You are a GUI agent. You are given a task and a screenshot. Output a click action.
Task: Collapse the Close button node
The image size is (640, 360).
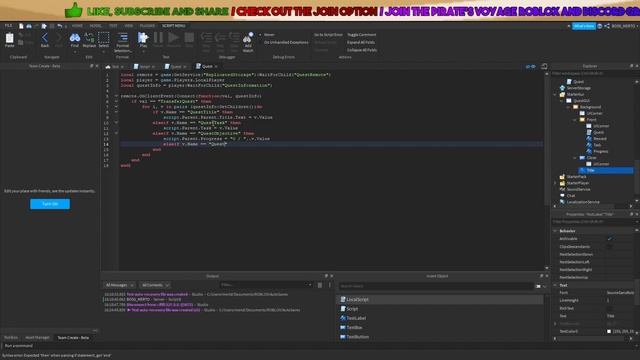[x=575, y=158]
